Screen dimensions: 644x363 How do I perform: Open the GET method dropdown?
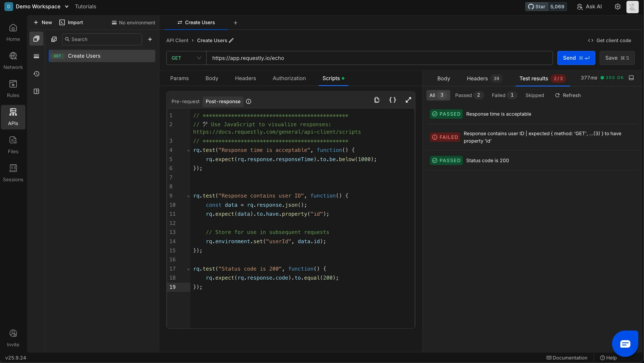[186, 58]
